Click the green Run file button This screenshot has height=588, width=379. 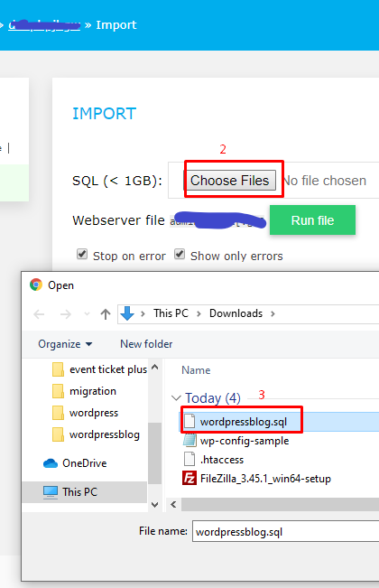(312, 220)
